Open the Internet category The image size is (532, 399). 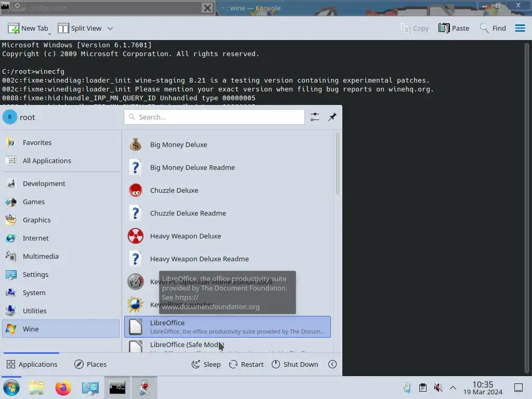[x=61, y=238]
